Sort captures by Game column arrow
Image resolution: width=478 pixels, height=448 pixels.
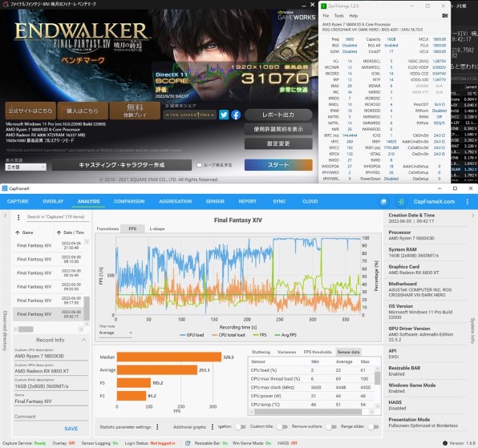(18, 232)
